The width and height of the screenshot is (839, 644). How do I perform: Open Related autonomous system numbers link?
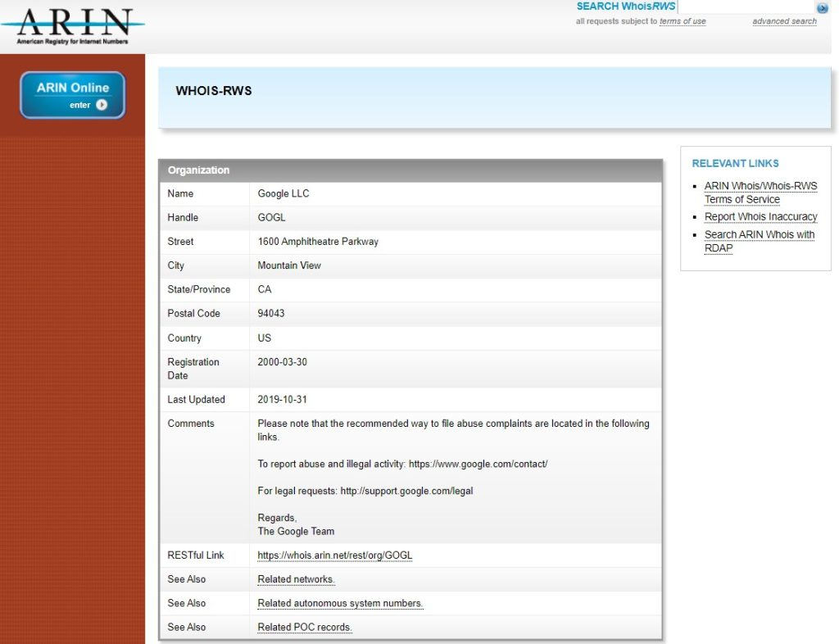(x=340, y=603)
